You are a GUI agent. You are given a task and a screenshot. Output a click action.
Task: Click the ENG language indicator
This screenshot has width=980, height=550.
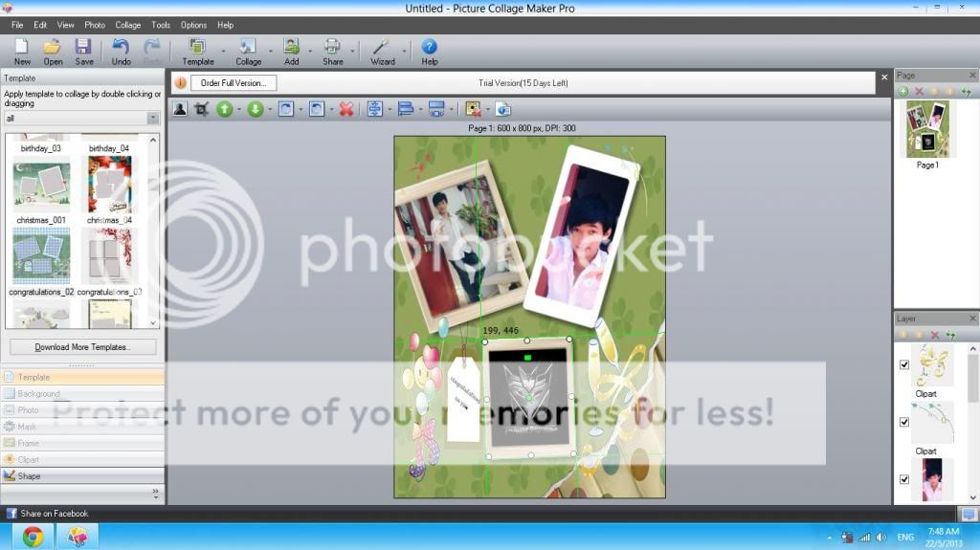pyautogui.click(x=905, y=537)
